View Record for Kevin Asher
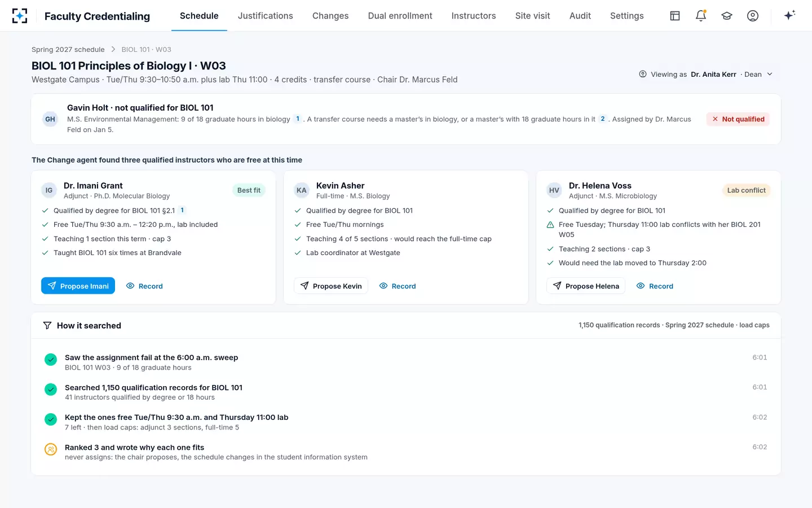This screenshot has height=508, width=812. 398,286
